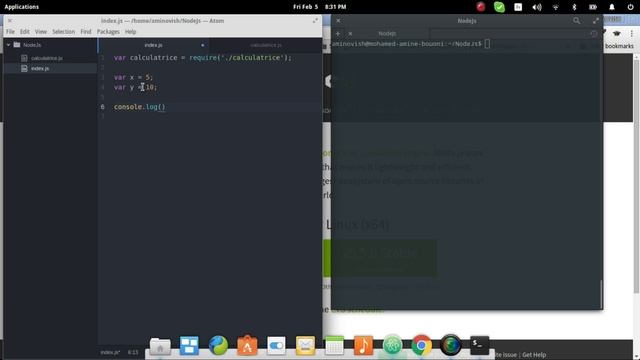Open the Packages menu in Atom
Viewport: 640px width, 360px height.
pos(108,31)
